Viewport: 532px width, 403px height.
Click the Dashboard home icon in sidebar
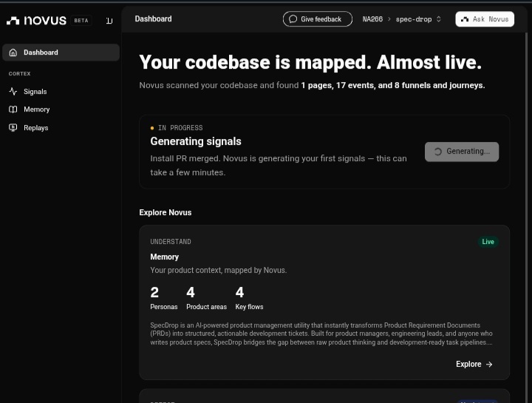[x=13, y=53]
